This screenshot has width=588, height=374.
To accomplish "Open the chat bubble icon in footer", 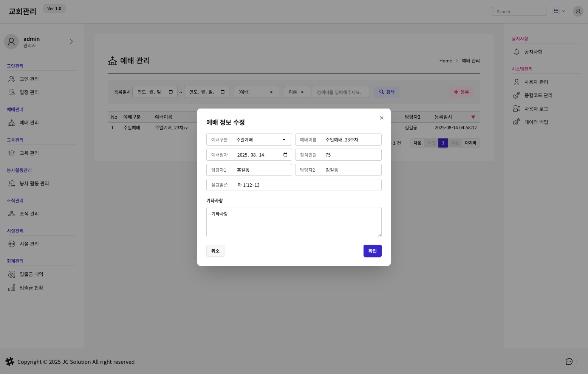I will [569, 362].
